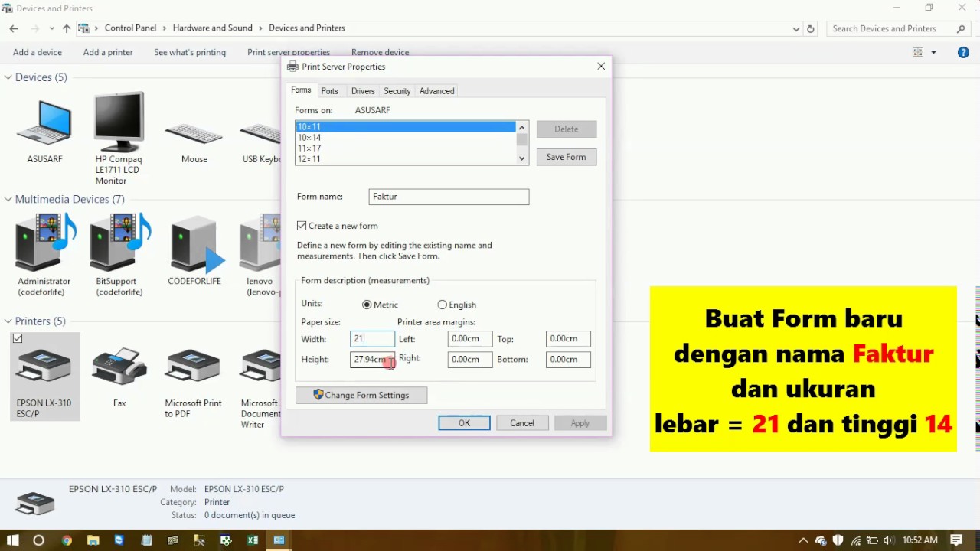Open the battery status tray icon
The height and width of the screenshot is (551, 980).
tap(873, 540)
